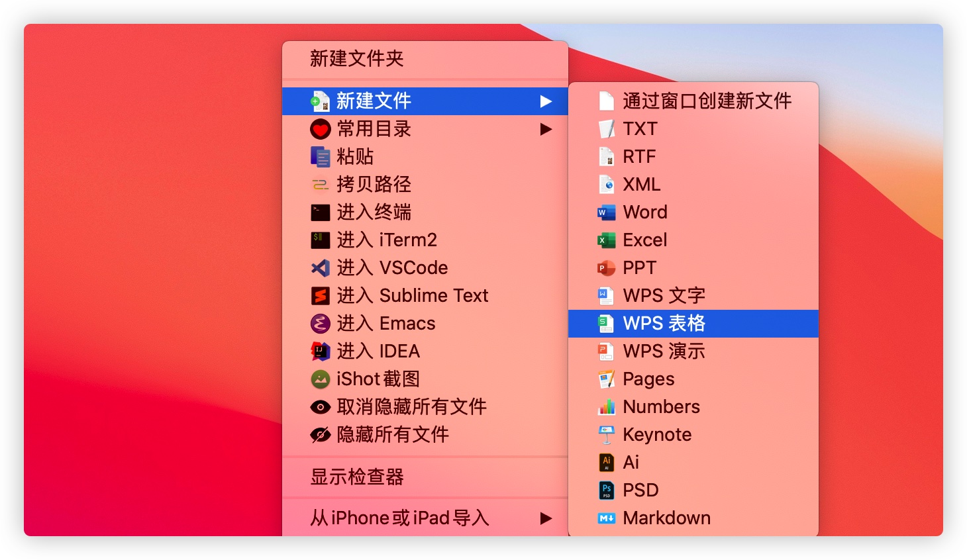
Task: Click the Markdown icon
Action: click(x=606, y=518)
